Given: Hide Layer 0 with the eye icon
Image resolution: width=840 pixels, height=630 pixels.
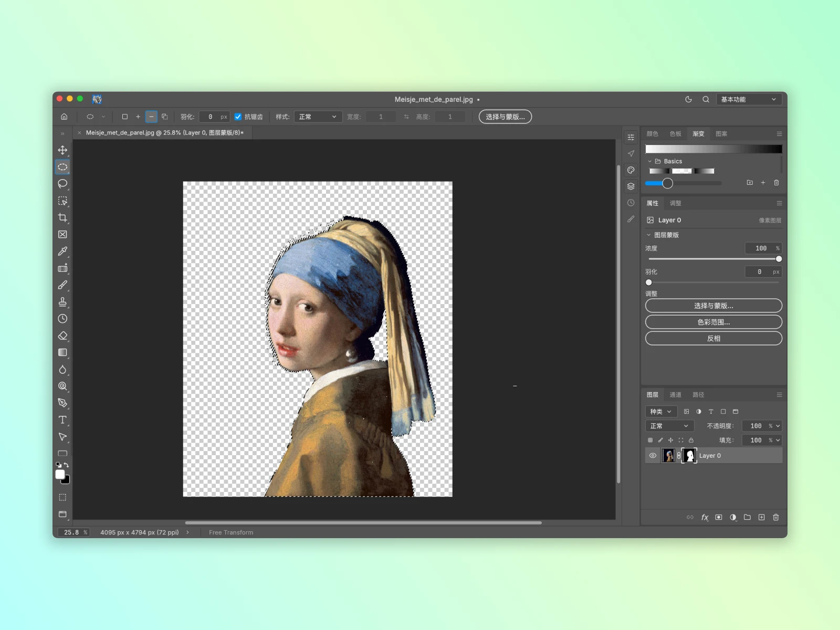Looking at the screenshot, I should pyautogui.click(x=653, y=456).
